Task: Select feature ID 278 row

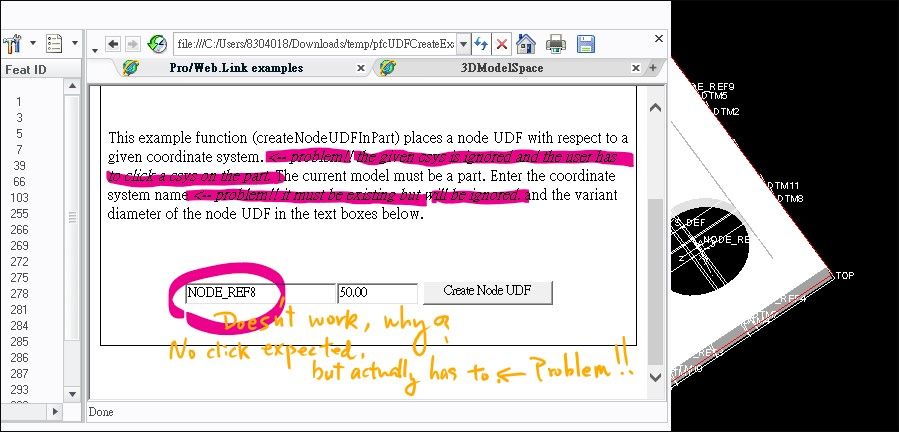Action: 19,293
